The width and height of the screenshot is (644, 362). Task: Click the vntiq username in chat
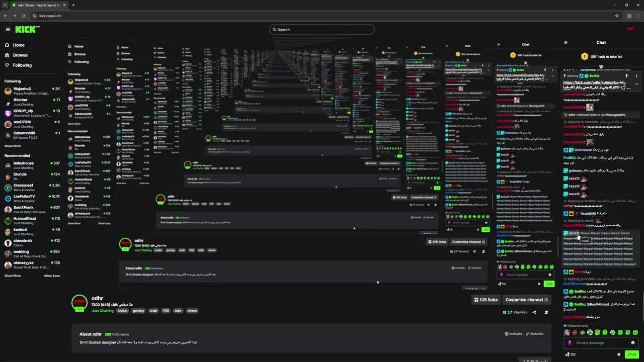pyautogui.click(x=568, y=206)
